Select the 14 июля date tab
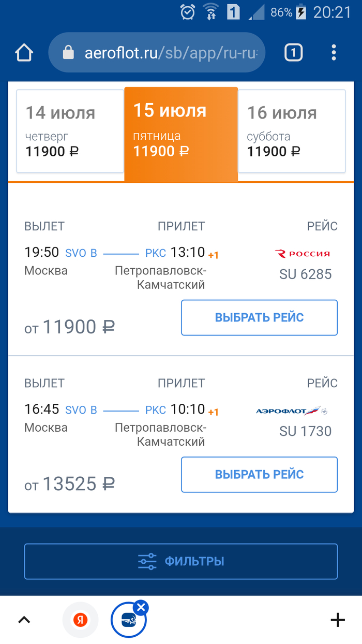Image resolution: width=362 pixels, height=644 pixels. click(70, 131)
